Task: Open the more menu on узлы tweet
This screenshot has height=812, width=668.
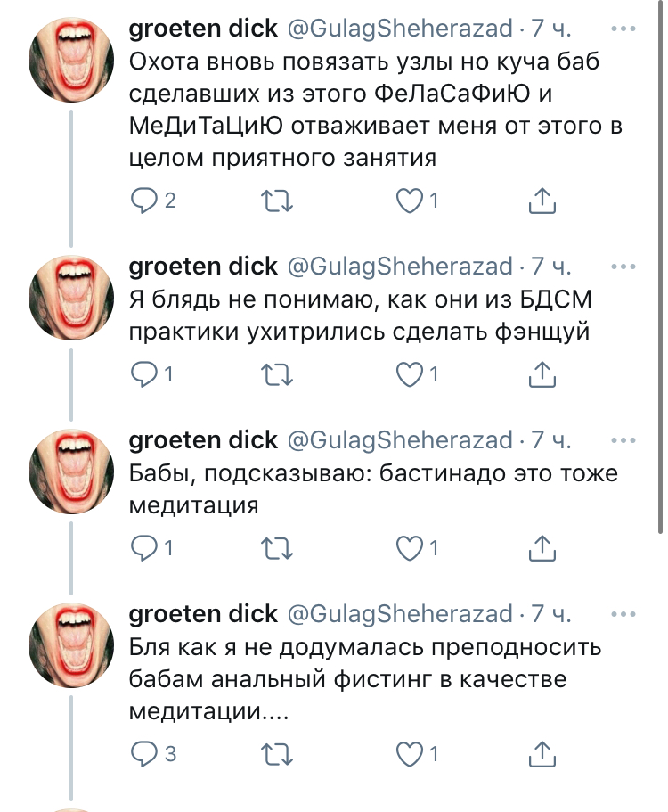Action: [630, 29]
